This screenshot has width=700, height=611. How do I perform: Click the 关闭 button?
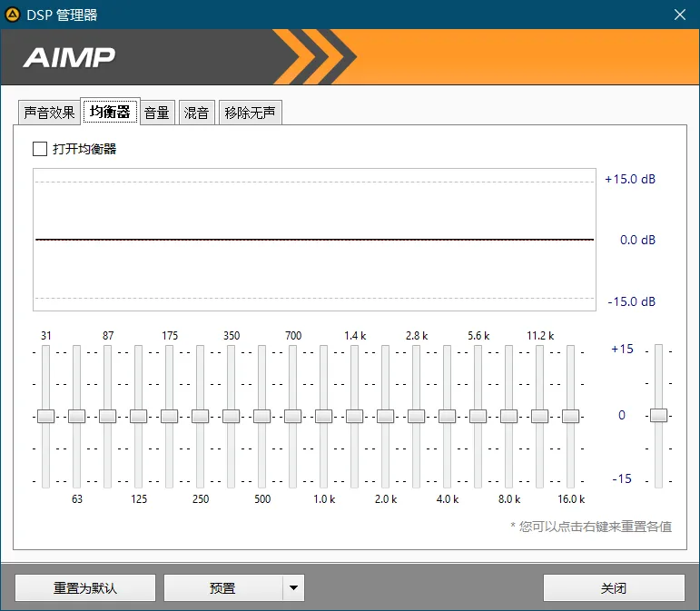pos(614,587)
